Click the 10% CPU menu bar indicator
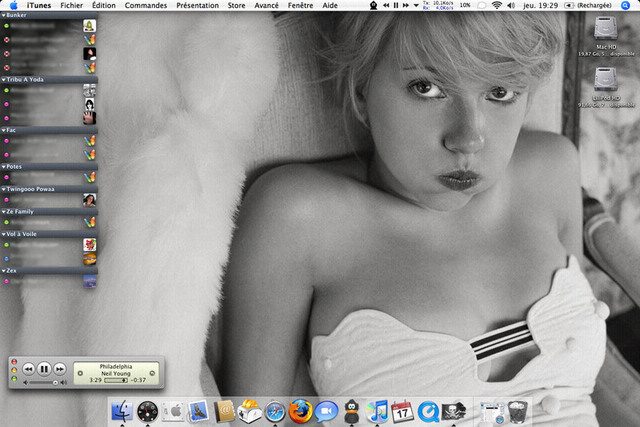The height and width of the screenshot is (427, 640). (464, 5)
